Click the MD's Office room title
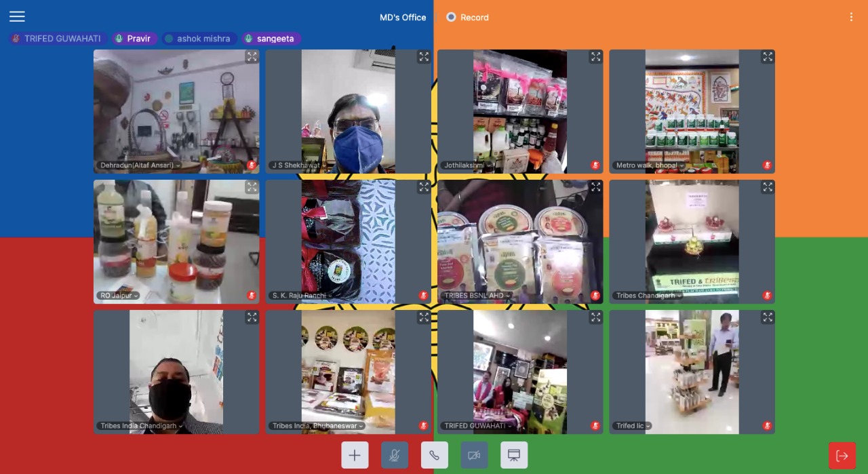This screenshot has height=474, width=868. 403,18
